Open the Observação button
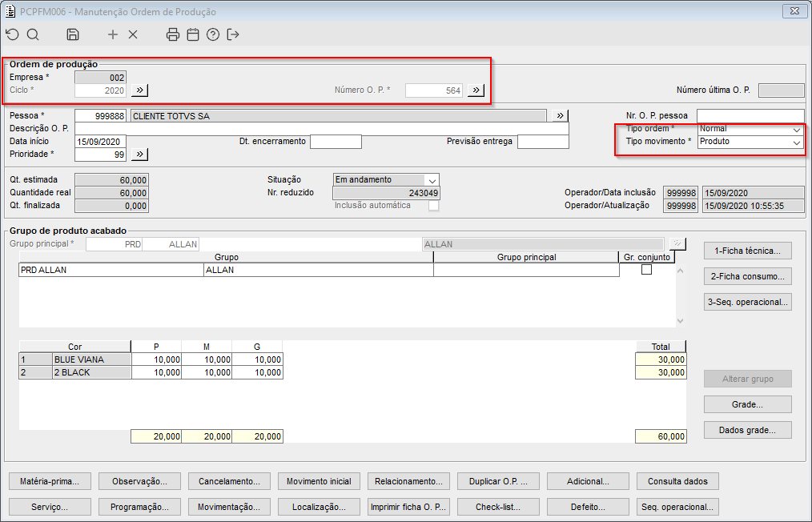812x522 pixels. click(x=139, y=481)
